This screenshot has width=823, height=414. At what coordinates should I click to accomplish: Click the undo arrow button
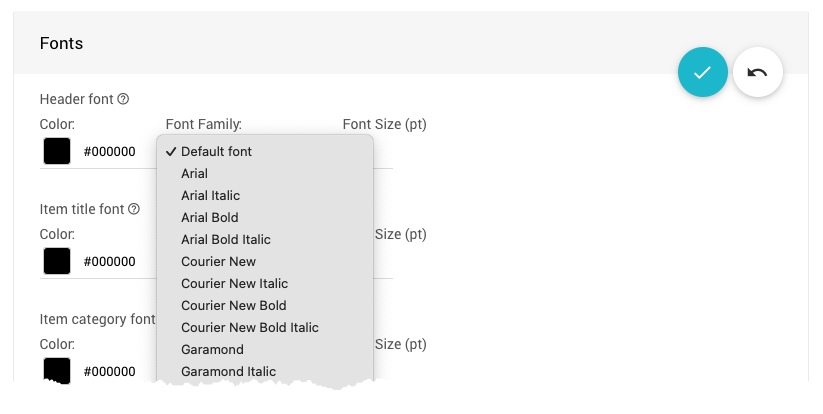coord(757,73)
